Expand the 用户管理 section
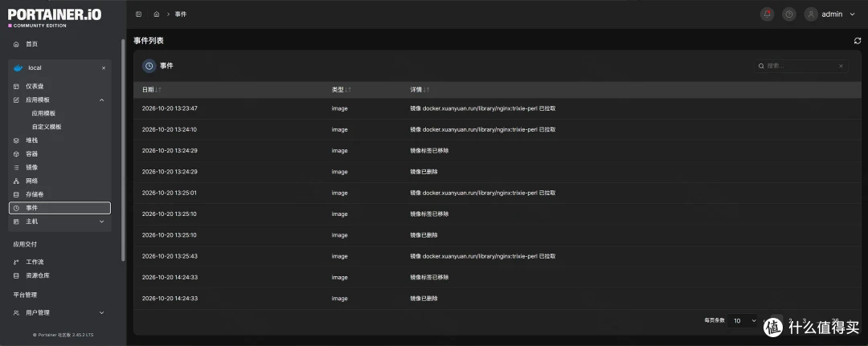This screenshot has height=346, width=868. point(101,313)
